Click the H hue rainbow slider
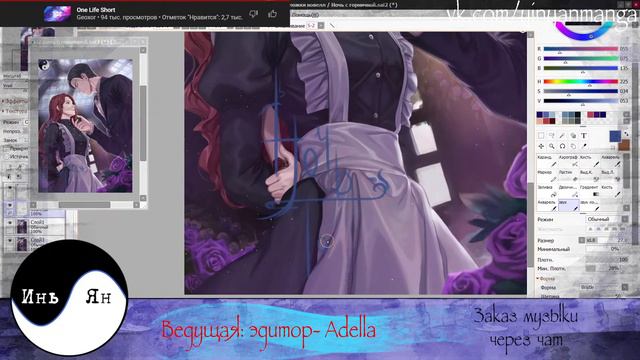The height and width of the screenshot is (360, 640). click(x=580, y=82)
